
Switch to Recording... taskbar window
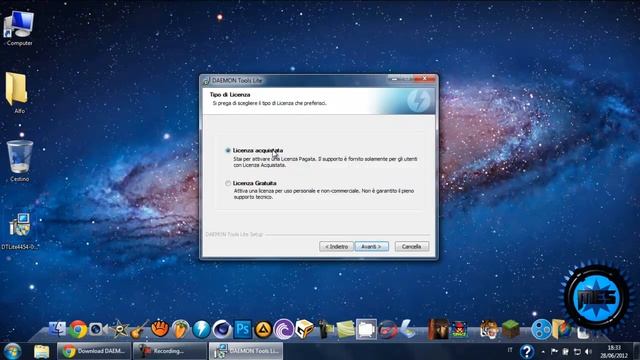[x=170, y=351]
